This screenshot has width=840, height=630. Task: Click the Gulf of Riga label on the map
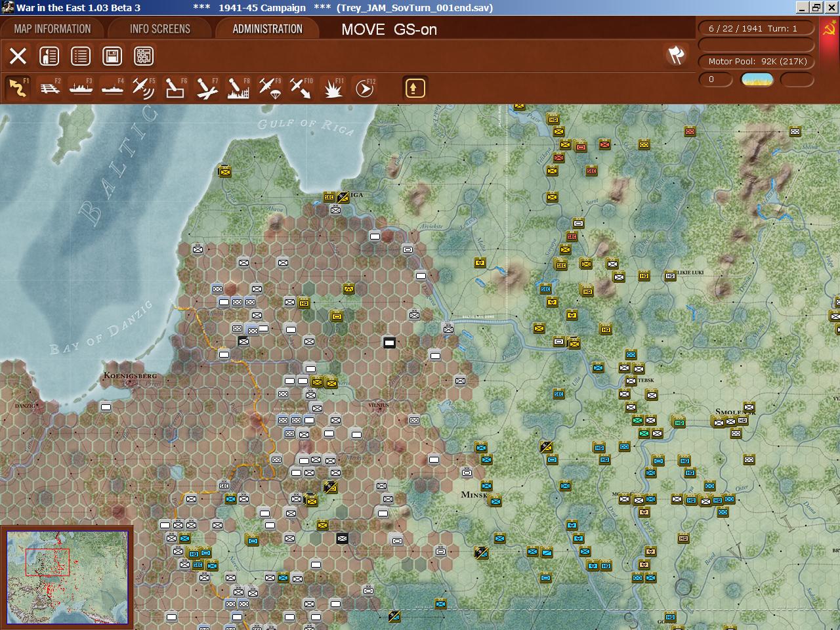pos(306,126)
